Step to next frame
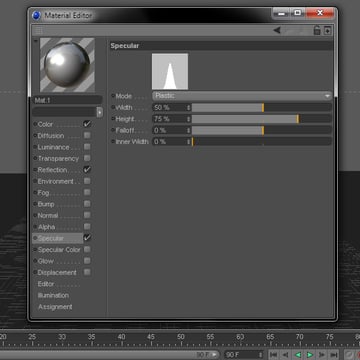 point(322,355)
